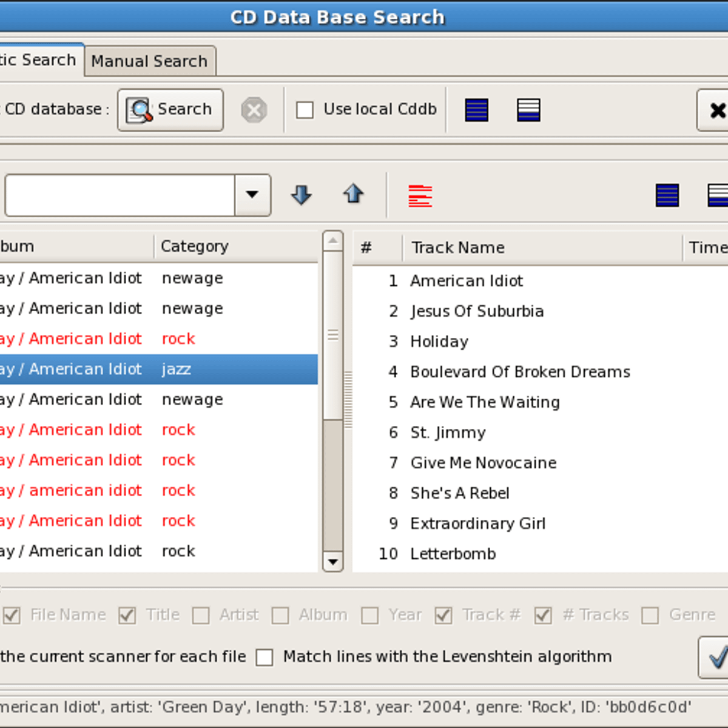The height and width of the screenshot is (728, 728).
Task: Click the album list scroll down arrow
Action: click(x=332, y=562)
